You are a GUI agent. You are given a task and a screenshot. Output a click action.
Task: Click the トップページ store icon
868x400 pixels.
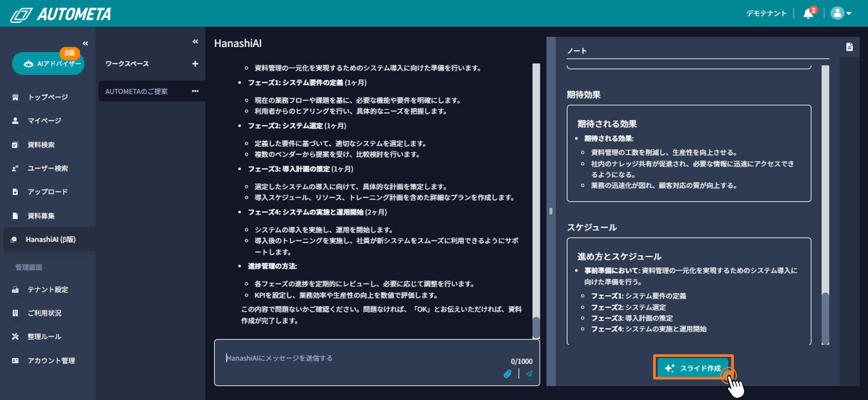(15, 97)
